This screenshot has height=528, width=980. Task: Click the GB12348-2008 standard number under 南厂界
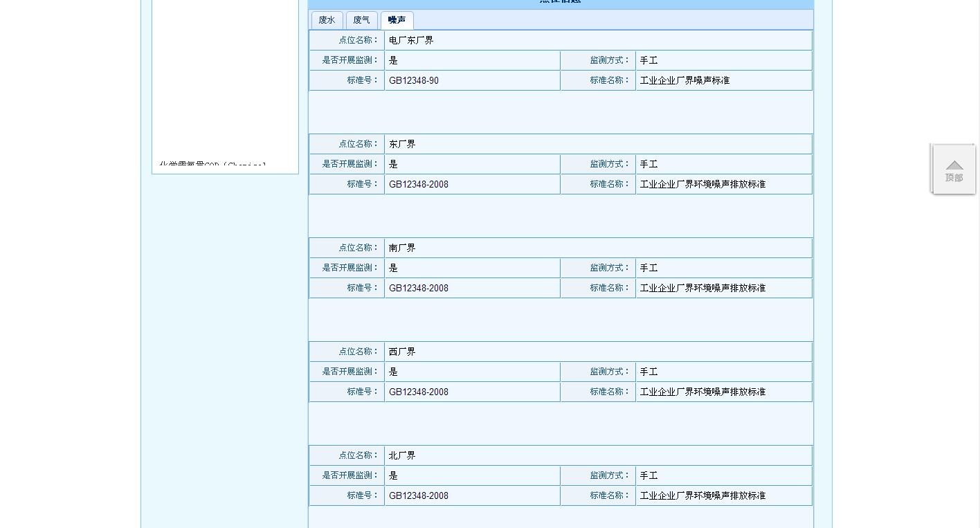tap(419, 289)
